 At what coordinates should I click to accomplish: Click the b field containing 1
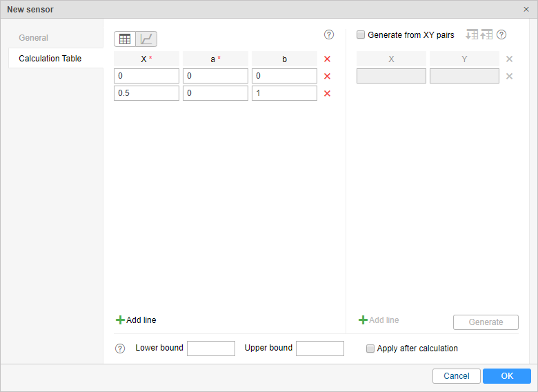click(x=284, y=93)
